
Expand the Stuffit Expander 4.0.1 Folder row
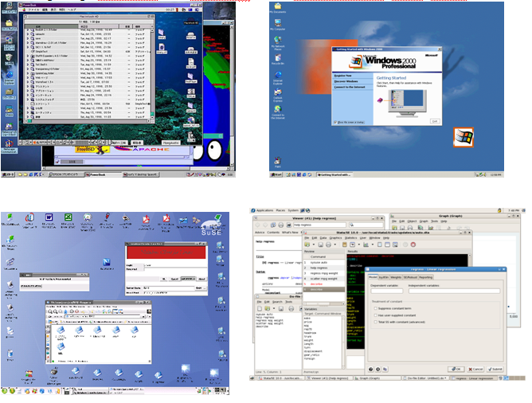click(x=28, y=56)
